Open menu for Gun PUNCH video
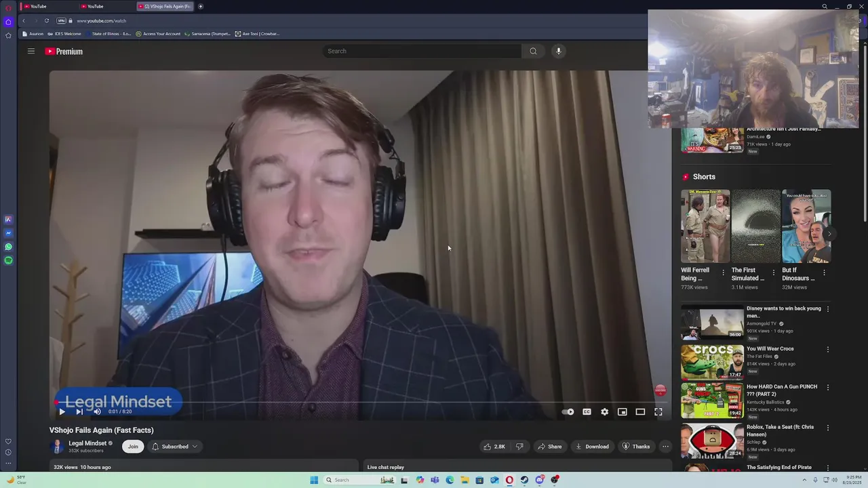 coord(827,388)
